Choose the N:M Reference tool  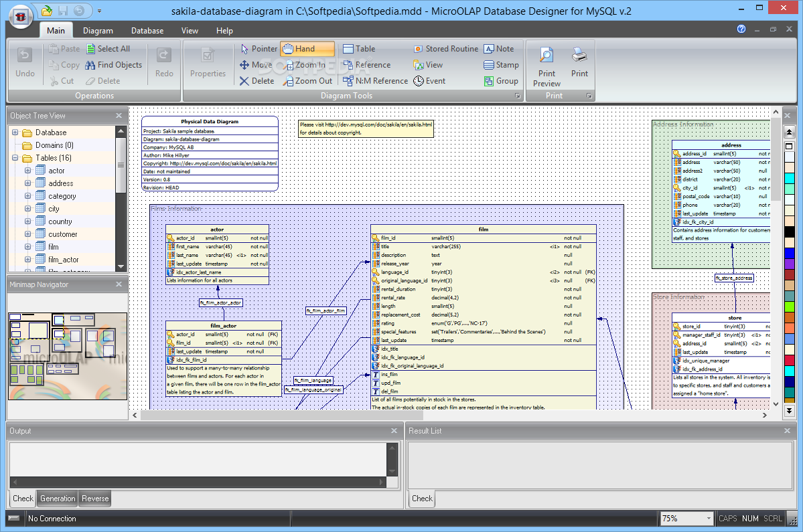click(x=376, y=81)
